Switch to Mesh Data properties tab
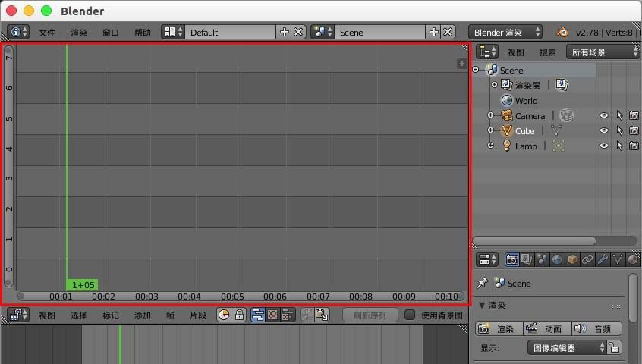The width and height of the screenshot is (642, 364). (x=618, y=259)
